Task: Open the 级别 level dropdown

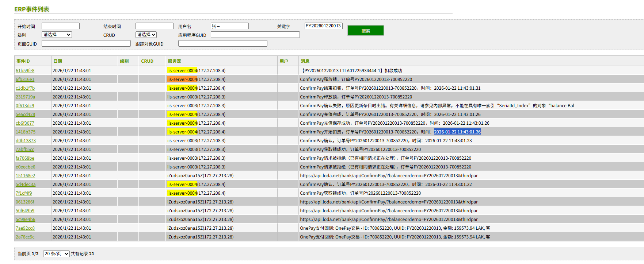Action: 57,35
